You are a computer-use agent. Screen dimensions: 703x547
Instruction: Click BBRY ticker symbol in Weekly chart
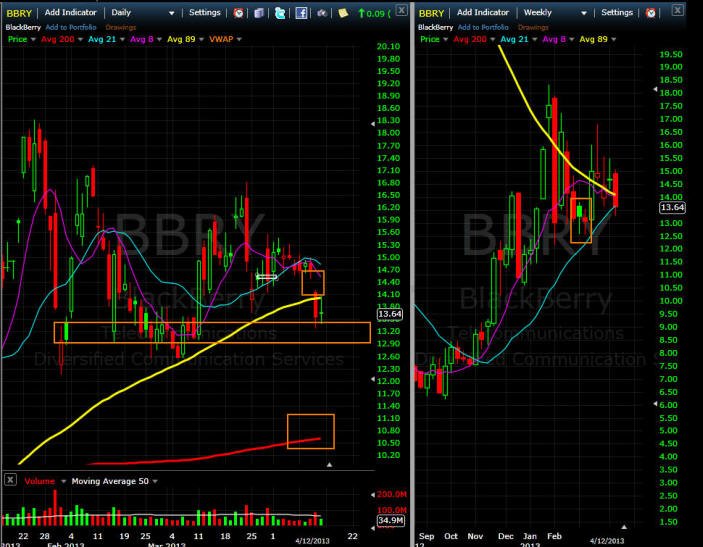coord(431,13)
